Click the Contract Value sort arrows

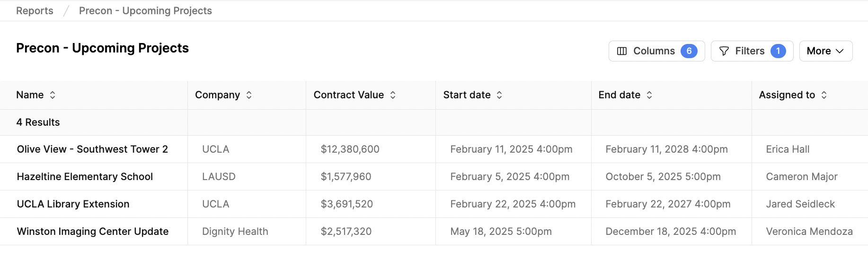coord(393,95)
